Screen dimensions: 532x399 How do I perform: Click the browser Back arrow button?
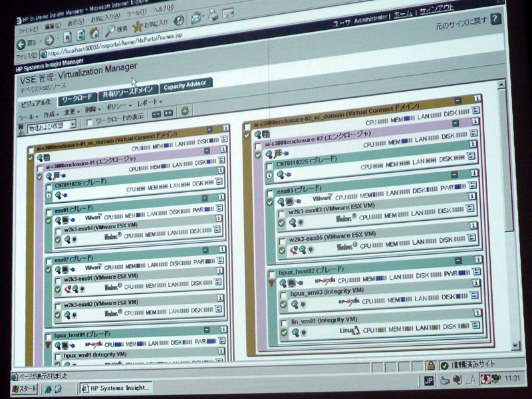[21, 44]
